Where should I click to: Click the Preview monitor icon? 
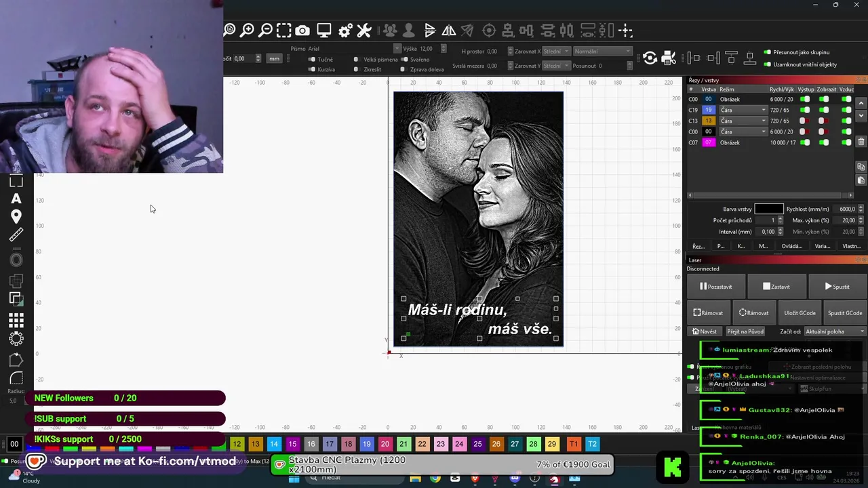(x=324, y=30)
